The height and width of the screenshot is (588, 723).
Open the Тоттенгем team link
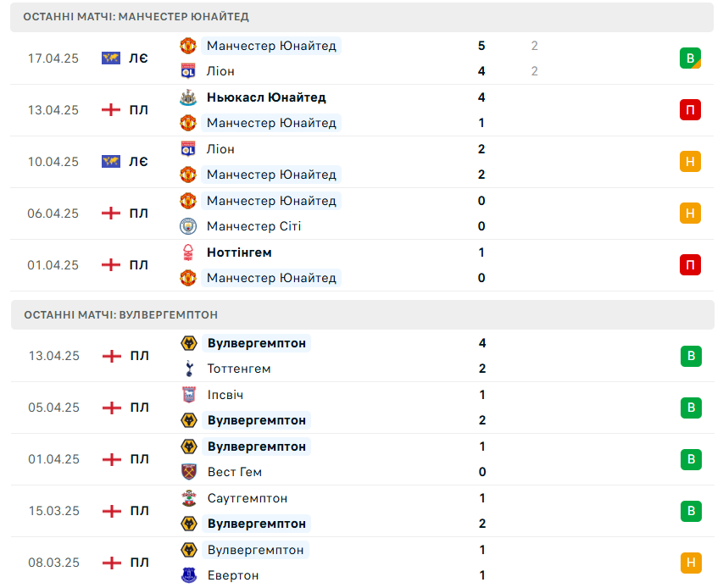pos(239,369)
